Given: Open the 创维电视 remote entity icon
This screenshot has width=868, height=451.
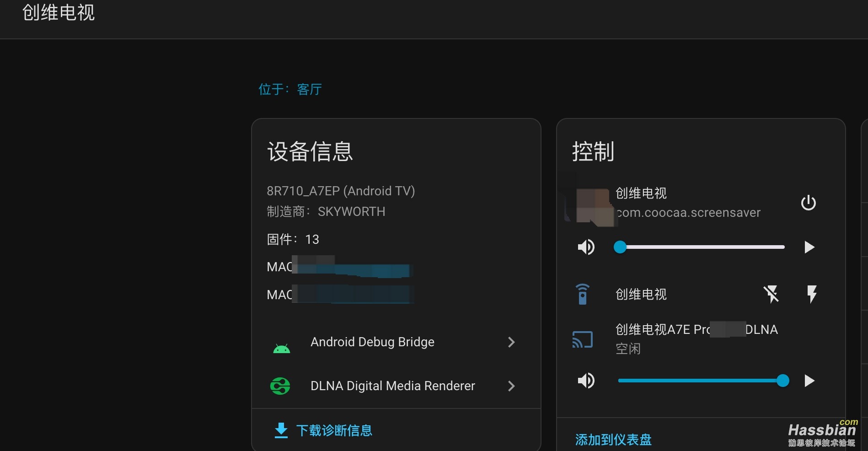Looking at the screenshot, I should [x=582, y=294].
